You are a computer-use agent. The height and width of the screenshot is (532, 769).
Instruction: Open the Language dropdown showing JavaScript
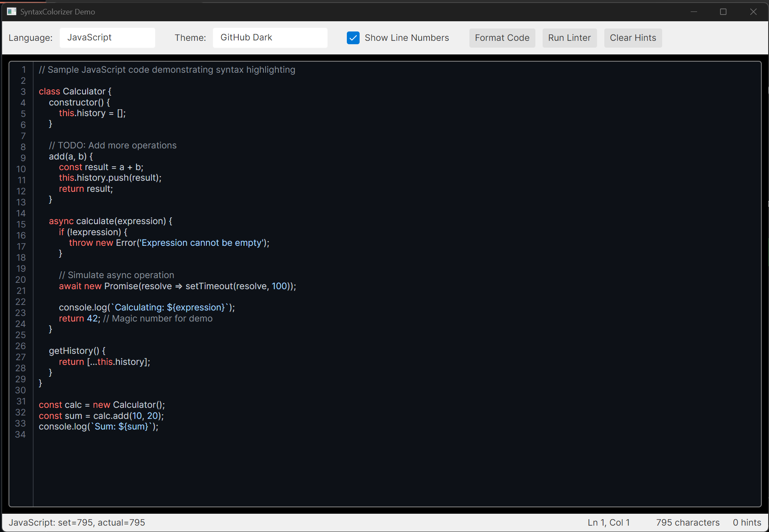[x=107, y=37]
